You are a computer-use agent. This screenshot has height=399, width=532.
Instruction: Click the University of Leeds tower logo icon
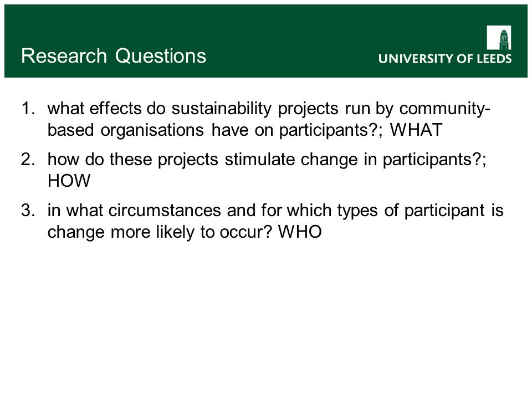pyautogui.click(x=499, y=38)
